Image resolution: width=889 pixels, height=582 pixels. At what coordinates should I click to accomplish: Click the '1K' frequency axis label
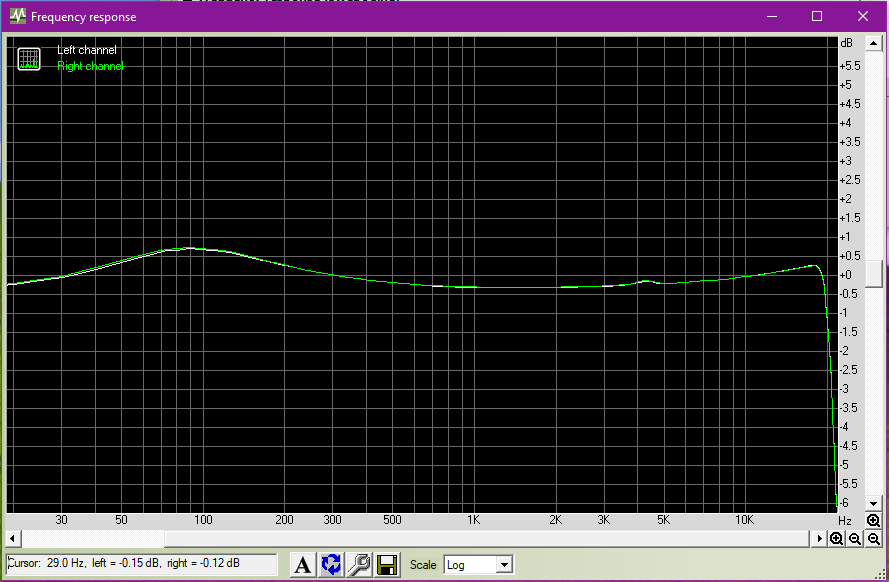(x=473, y=520)
